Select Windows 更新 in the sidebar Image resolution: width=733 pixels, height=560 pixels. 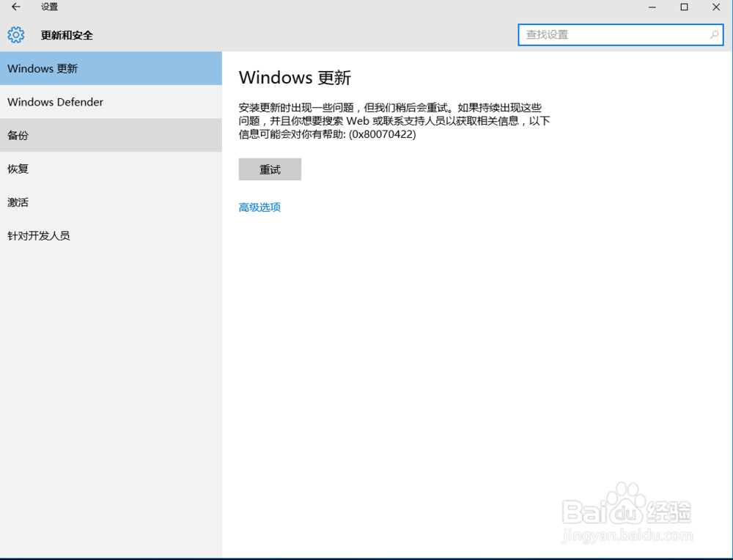111,68
